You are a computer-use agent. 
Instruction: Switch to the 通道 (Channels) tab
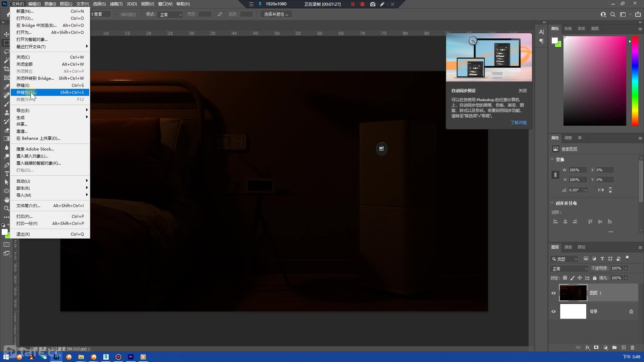(568, 247)
